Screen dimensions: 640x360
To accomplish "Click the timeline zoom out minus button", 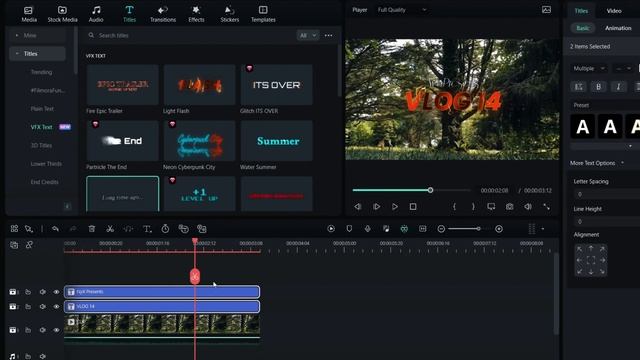I will pos(441,229).
